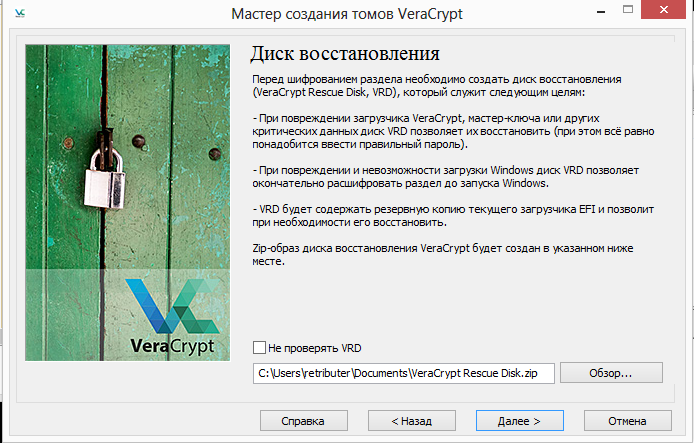Image resolution: width=694 pixels, height=443 pixels.
Task: Click the "Не проверять VRD" label text
Action: (x=314, y=348)
